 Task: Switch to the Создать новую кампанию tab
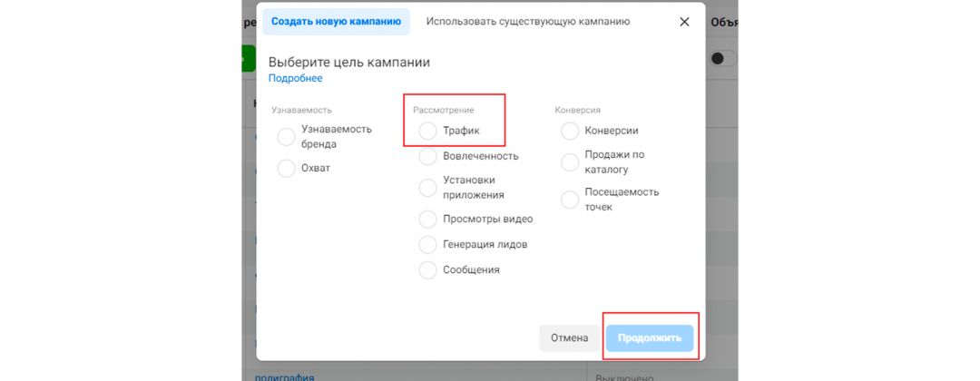336,22
